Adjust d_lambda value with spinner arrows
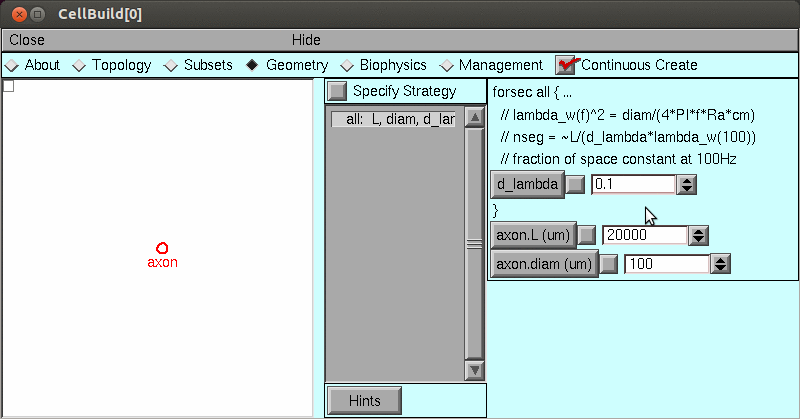The height and width of the screenshot is (419, 800). [686, 184]
